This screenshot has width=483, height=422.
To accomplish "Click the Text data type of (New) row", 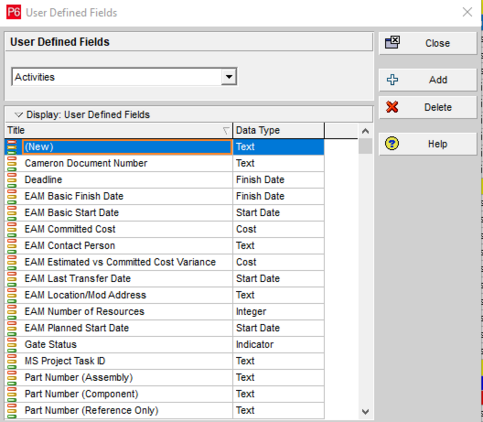I will point(278,147).
